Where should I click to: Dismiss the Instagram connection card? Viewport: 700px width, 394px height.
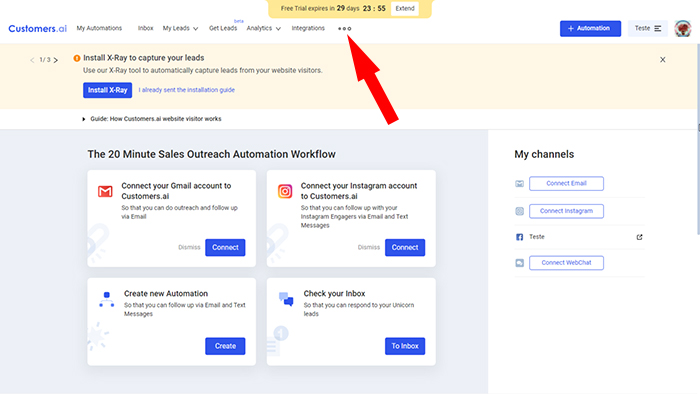click(369, 247)
